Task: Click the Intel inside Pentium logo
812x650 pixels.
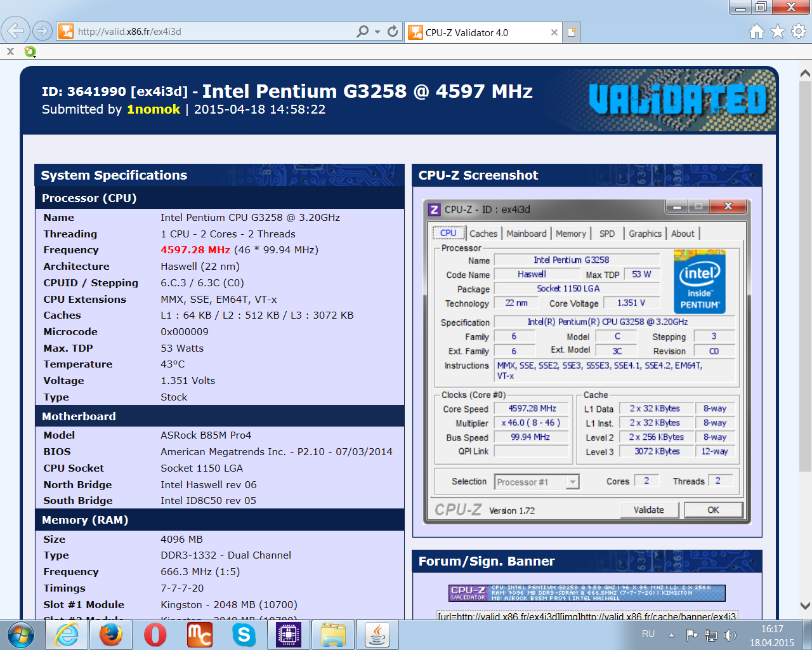Action: click(x=700, y=281)
